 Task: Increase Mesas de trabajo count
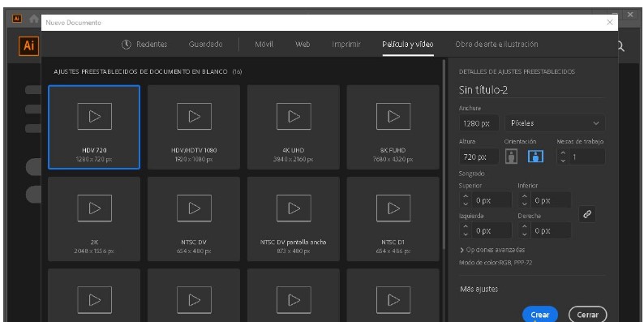(563, 153)
